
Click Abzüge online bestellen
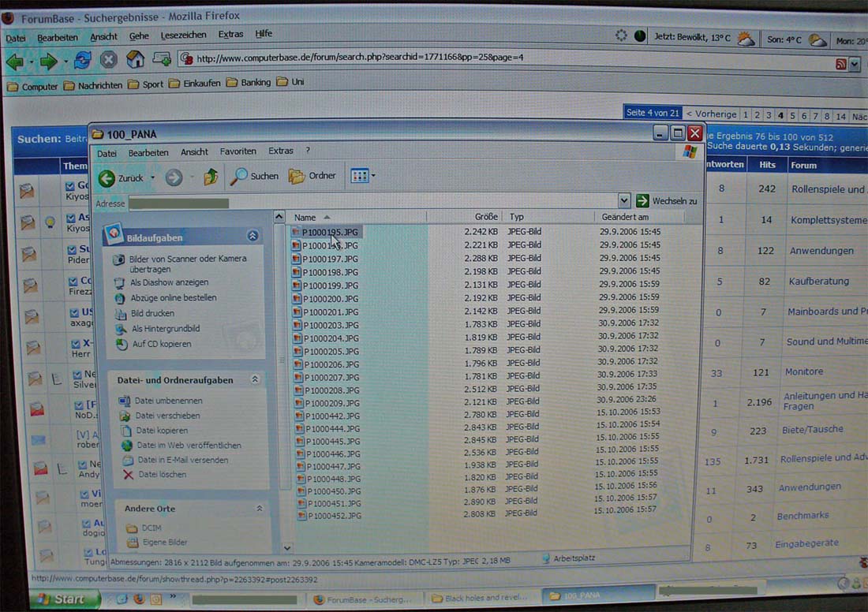coord(166,297)
